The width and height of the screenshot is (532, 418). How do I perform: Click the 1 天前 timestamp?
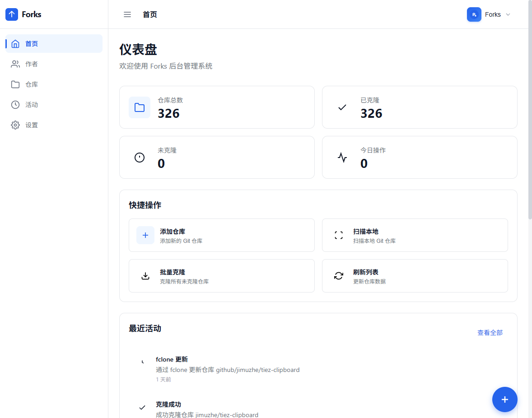(163, 379)
